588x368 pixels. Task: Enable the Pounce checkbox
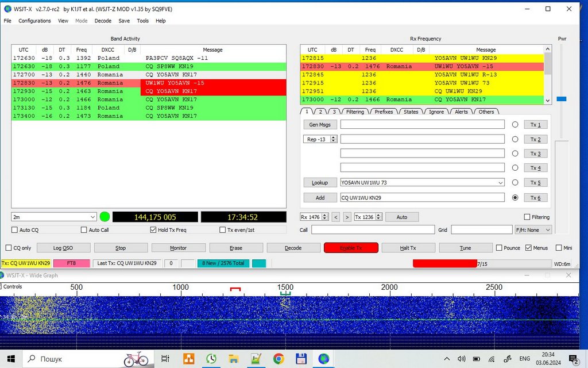point(499,248)
